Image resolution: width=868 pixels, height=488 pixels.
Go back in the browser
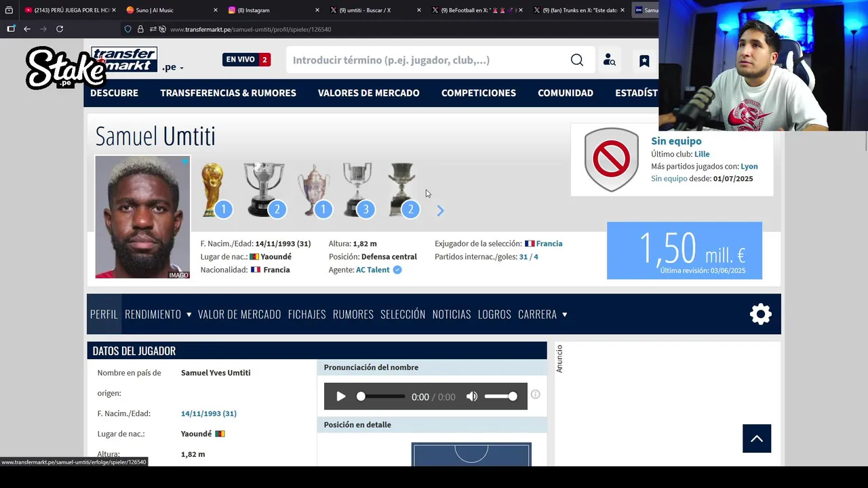[x=27, y=29]
